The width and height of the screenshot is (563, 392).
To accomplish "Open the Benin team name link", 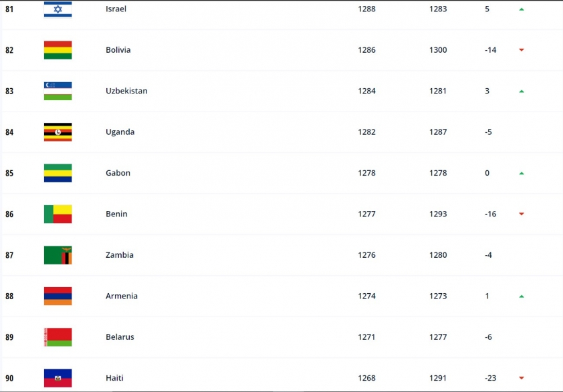I will point(116,214).
